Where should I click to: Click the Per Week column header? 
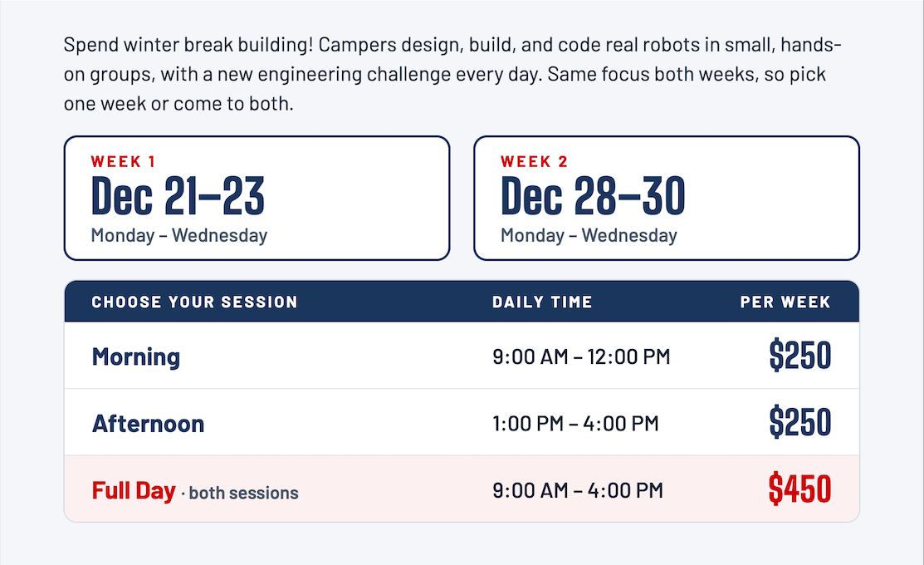click(785, 302)
